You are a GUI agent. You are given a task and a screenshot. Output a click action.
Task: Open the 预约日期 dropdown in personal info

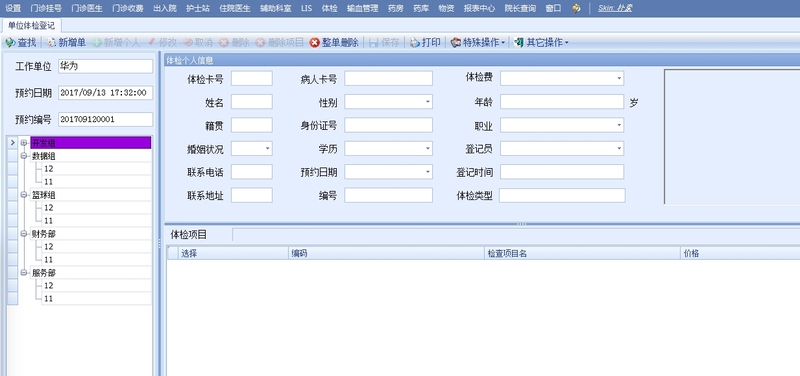(428, 172)
